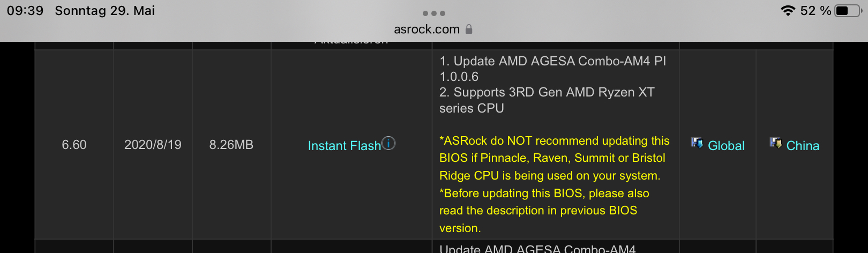Open the Global download link

click(x=725, y=146)
